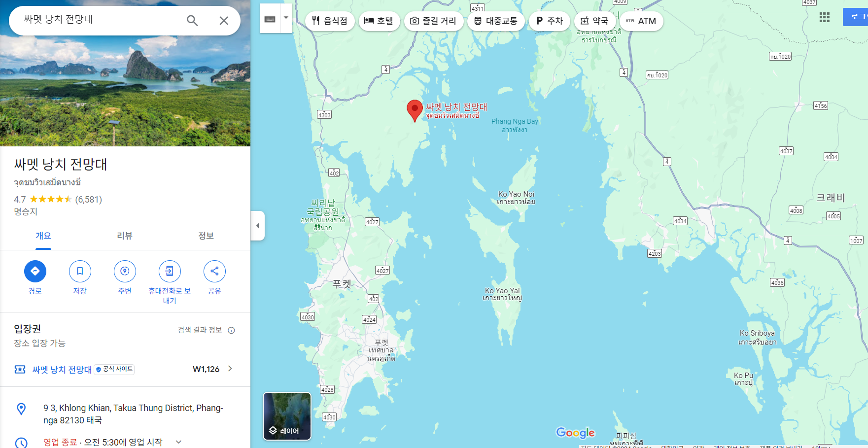868x448 pixels.
Task: Clear the search box with X
Action: pos(224,21)
